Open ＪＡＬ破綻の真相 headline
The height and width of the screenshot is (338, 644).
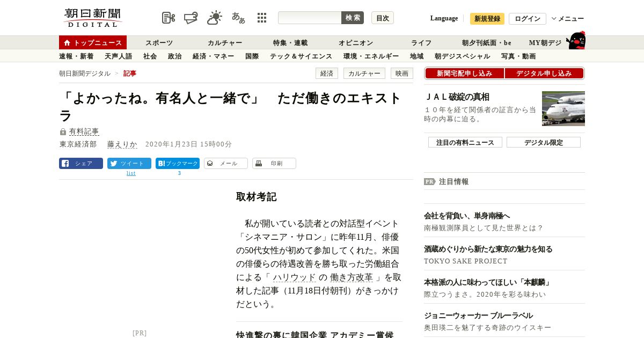point(457,97)
